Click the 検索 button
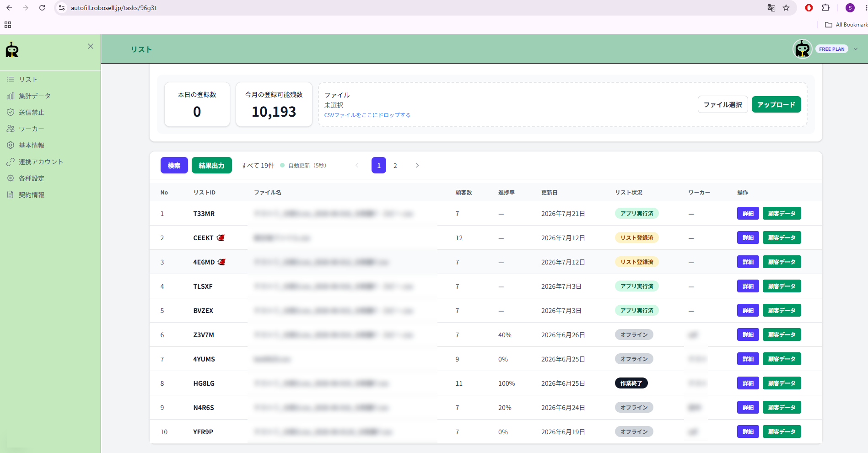 [174, 165]
